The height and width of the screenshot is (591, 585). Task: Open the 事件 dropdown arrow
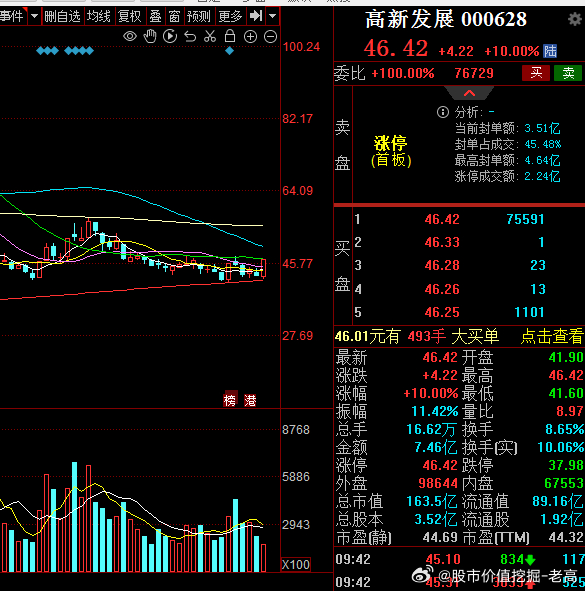point(34,16)
